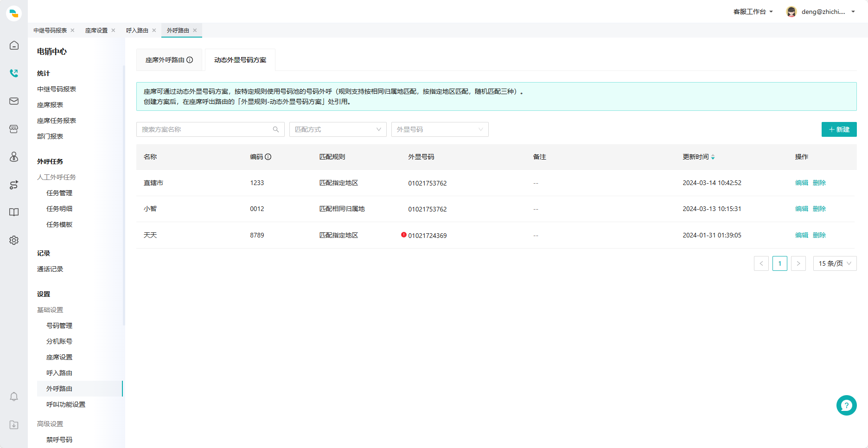Edit the 直辖市 plan
The image size is (868, 448).
pos(802,183)
